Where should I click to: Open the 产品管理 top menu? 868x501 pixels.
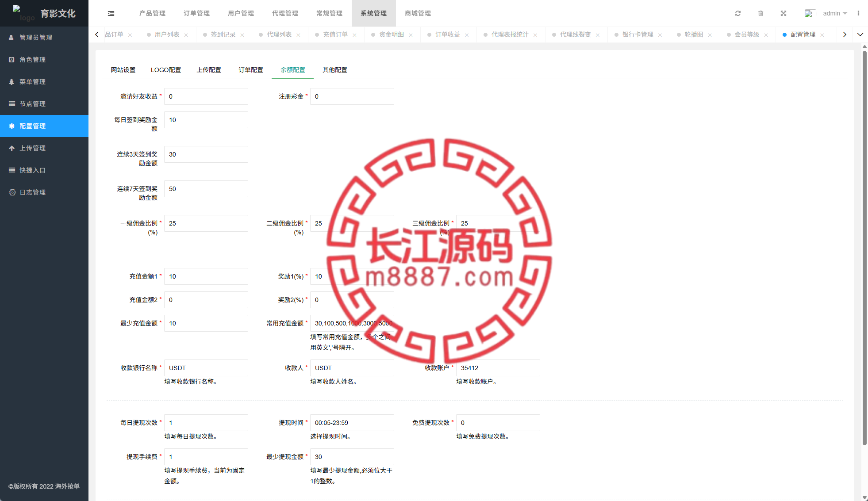(152, 13)
